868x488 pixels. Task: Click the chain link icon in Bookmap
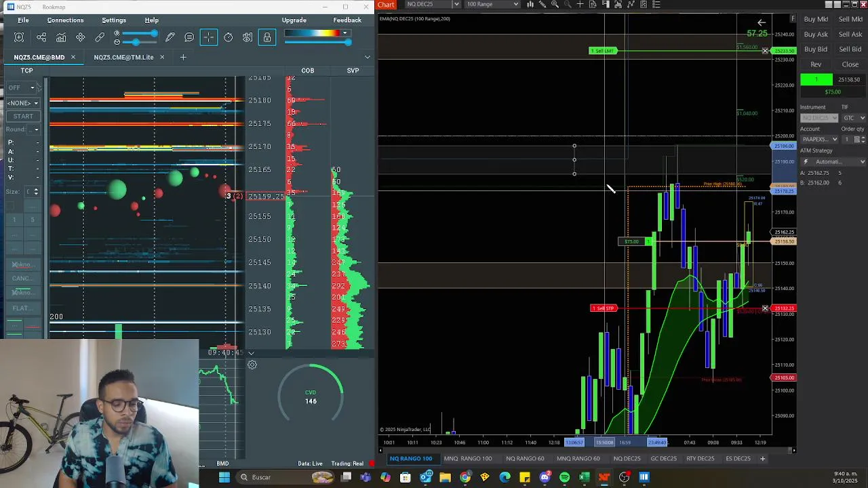100,37
